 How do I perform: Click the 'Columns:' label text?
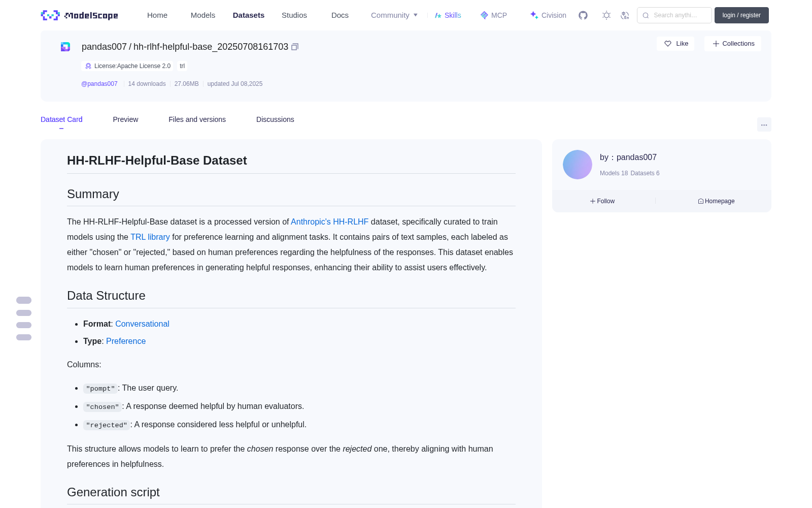pos(84,365)
